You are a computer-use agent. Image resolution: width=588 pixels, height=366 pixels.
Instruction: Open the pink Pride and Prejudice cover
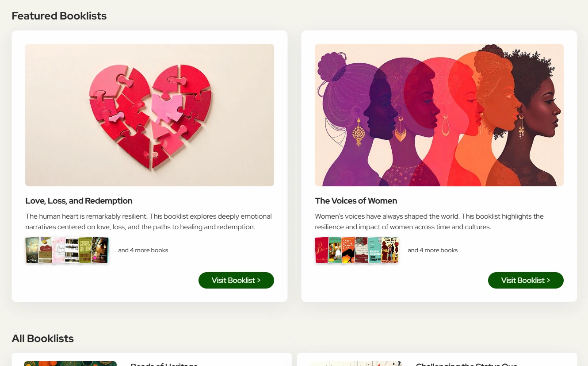pos(58,250)
